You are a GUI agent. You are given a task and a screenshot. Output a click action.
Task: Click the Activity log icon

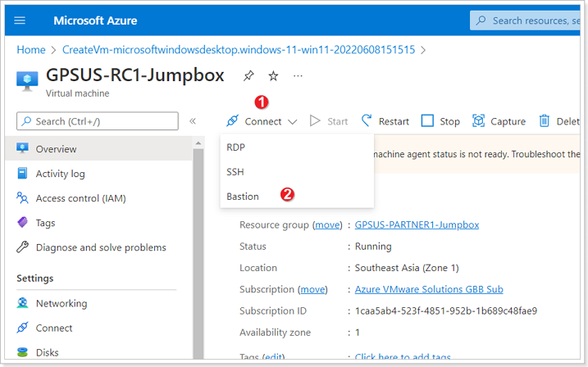tap(22, 174)
